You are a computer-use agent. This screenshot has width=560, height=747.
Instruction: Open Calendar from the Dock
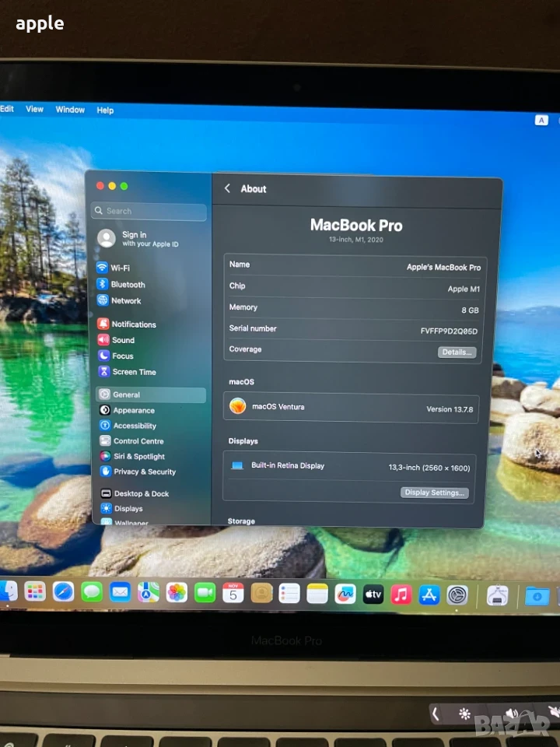(233, 594)
